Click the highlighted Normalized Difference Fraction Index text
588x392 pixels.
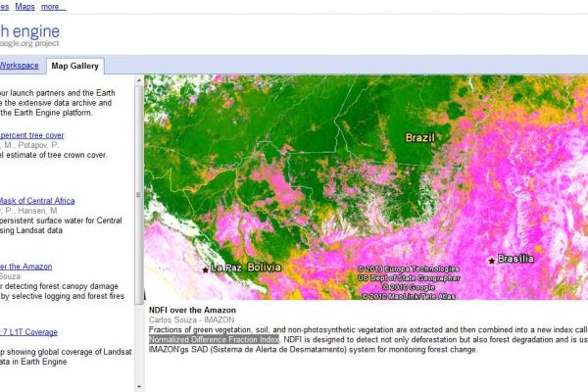pos(214,340)
